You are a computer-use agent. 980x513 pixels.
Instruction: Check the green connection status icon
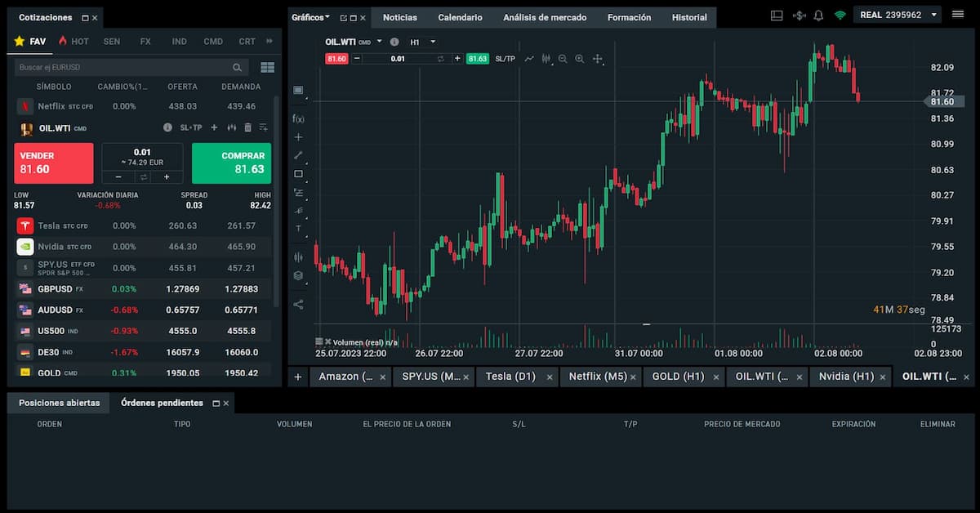tap(840, 15)
